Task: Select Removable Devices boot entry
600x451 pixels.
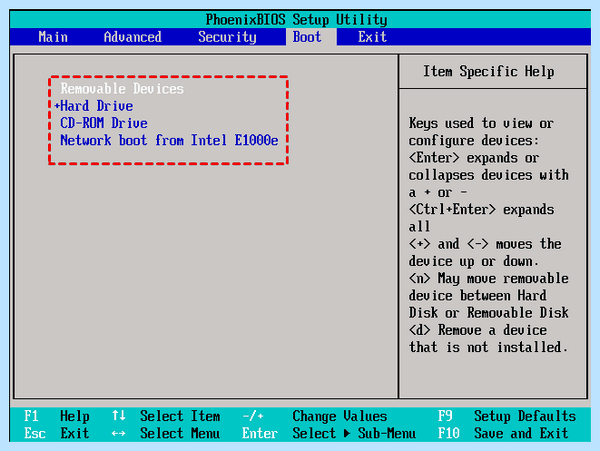Action: [122, 89]
